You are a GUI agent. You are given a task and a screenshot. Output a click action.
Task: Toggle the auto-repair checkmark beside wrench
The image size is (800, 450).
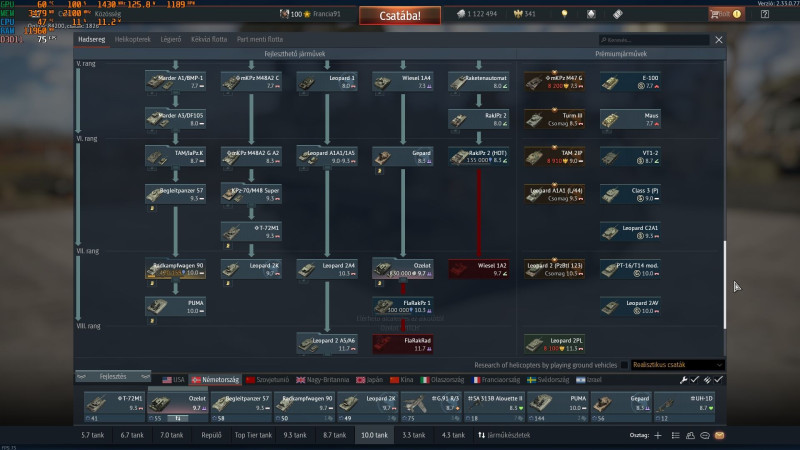tap(694, 380)
